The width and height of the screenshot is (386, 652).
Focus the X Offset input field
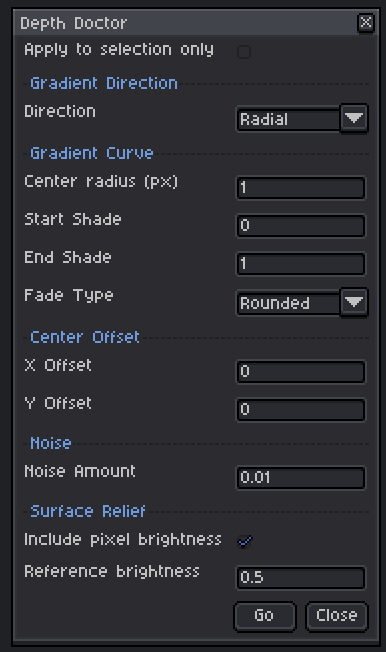tap(301, 371)
